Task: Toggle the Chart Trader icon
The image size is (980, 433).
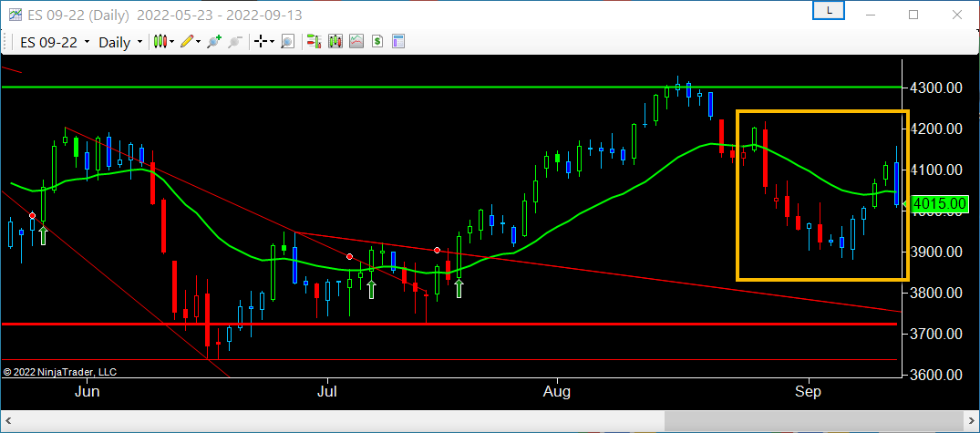Action: (314, 42)
